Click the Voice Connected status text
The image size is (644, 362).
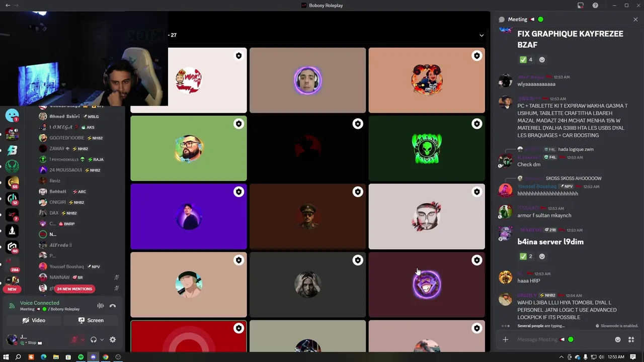pyautogui.click(x=39, y=303)
